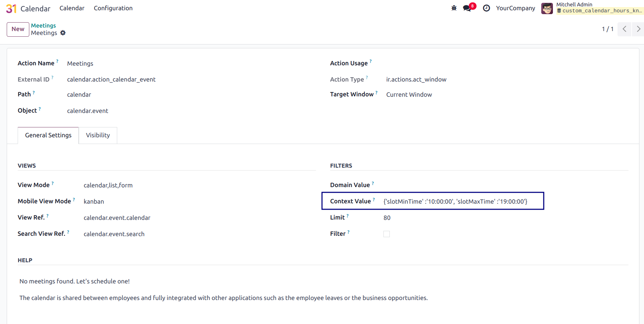Open the Mitchell Admin user menu
Viewport: 644px width, 324px height.
[x=592, y=8]
